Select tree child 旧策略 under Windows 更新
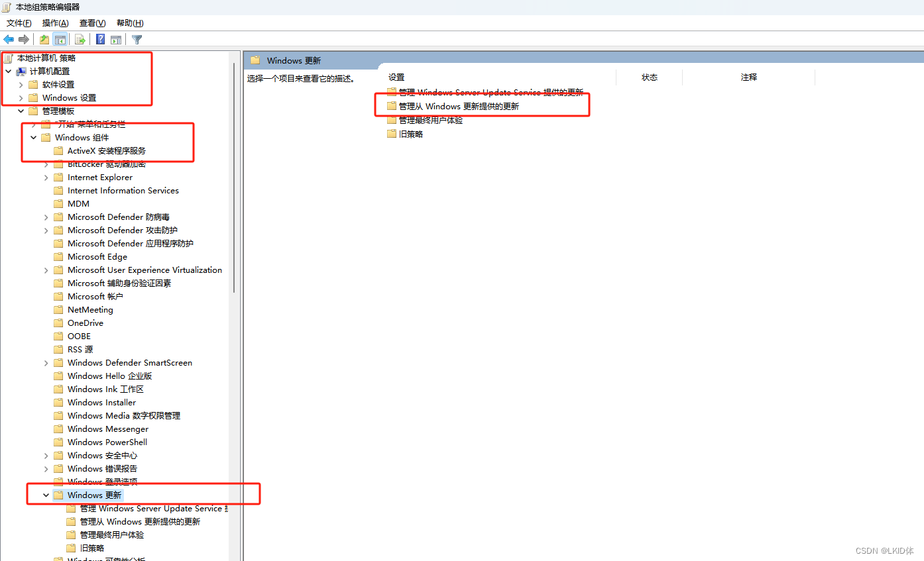The width and height of the screenshot is (924, 561). [92, 548]
